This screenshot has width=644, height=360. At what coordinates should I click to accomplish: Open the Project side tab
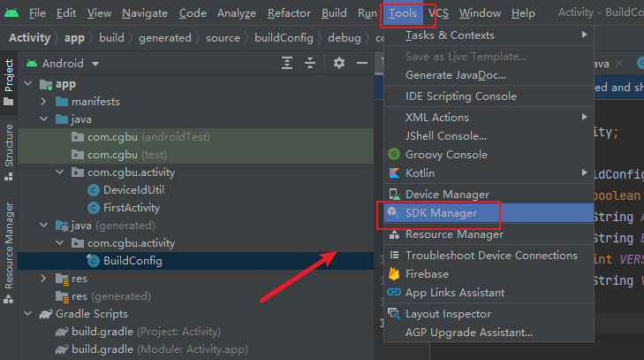point(9,81)
